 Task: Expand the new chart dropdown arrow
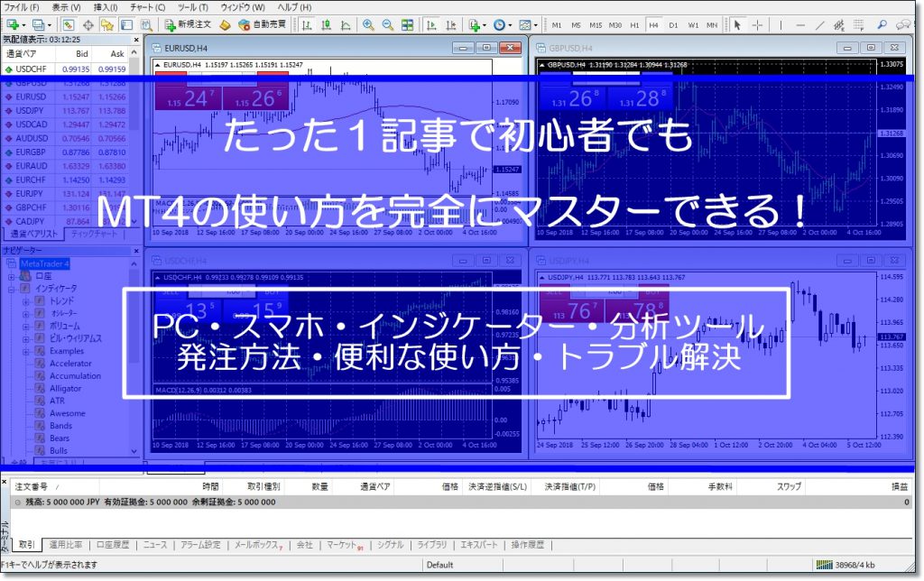[23, 26]
